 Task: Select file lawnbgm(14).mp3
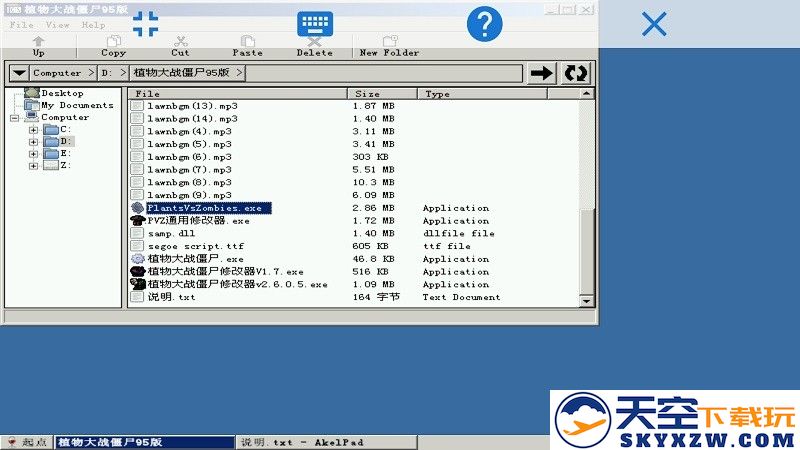point(192,118)
